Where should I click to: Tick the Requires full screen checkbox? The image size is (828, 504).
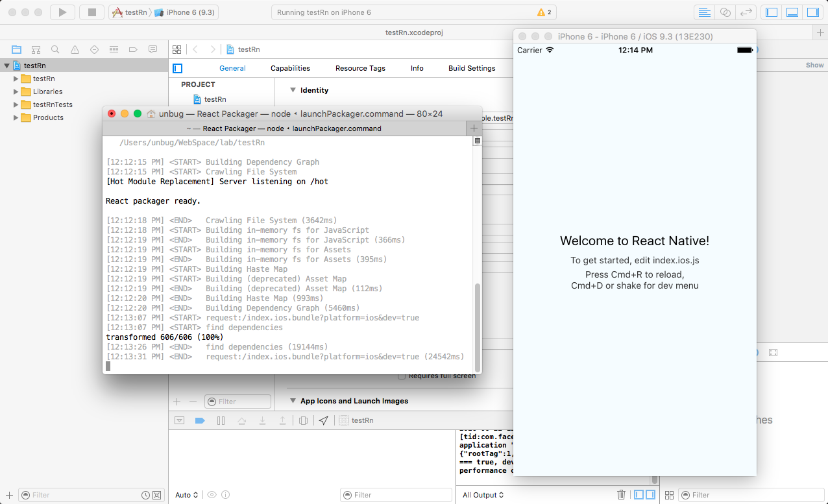[402, 376]
